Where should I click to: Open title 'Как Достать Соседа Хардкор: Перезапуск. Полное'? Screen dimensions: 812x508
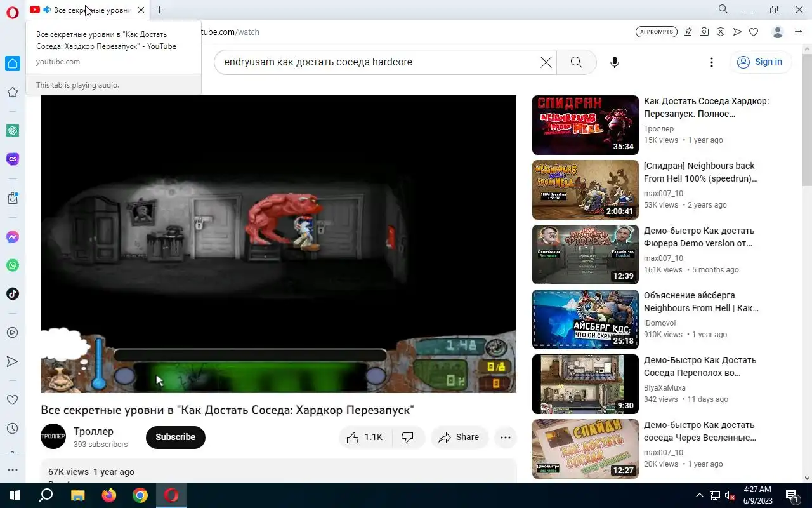(x=706, y=107)
